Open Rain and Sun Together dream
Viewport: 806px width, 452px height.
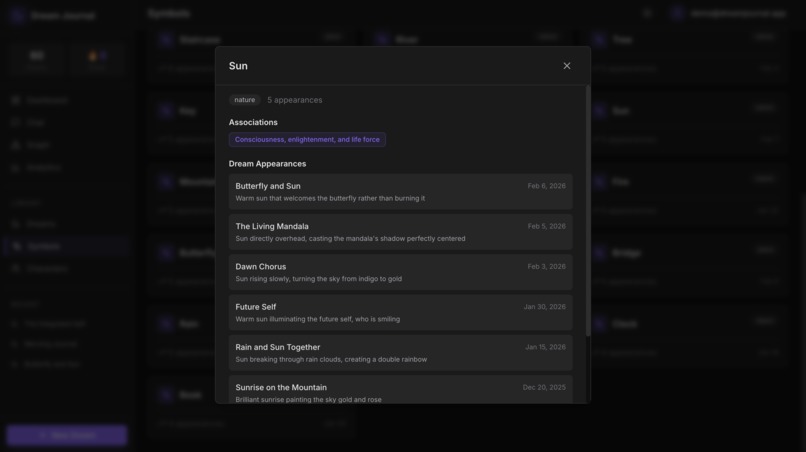[x=400, y=353]
